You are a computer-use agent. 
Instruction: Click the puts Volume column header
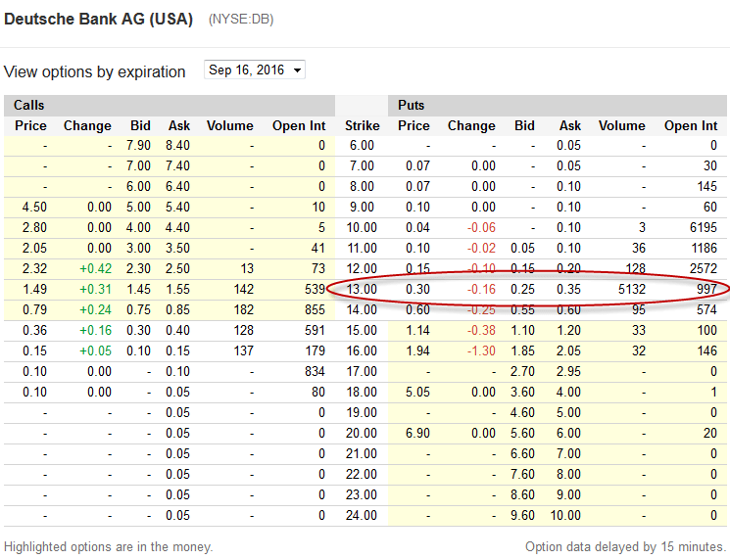621,125
